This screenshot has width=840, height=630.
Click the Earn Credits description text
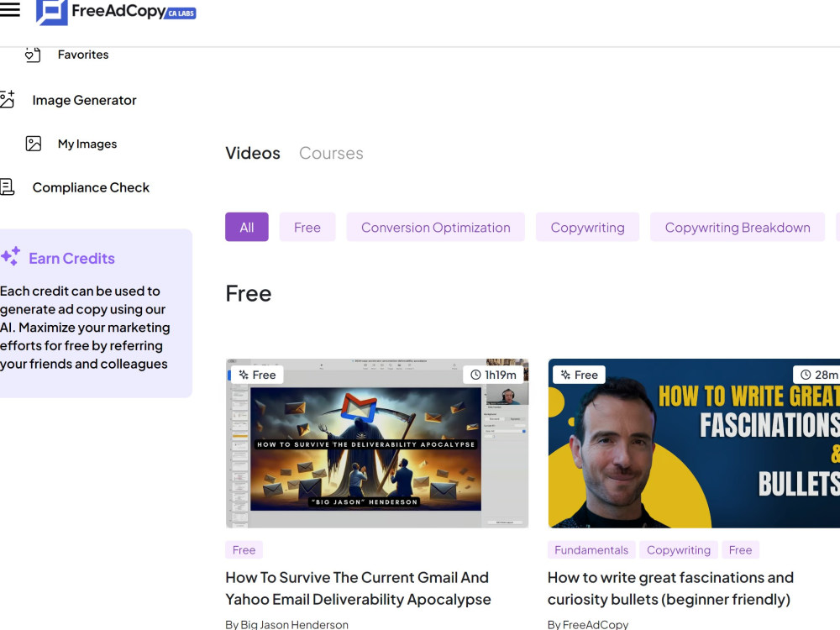[85, 328]
